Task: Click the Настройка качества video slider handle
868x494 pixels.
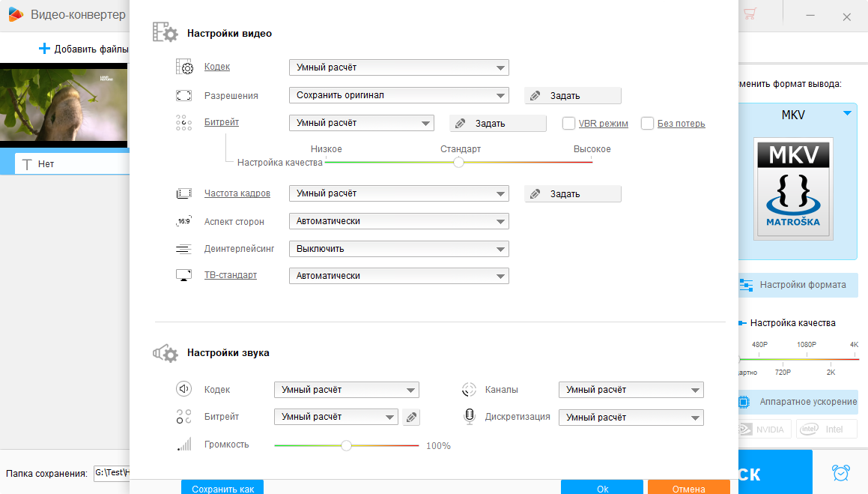Action: tap(459, 162)
